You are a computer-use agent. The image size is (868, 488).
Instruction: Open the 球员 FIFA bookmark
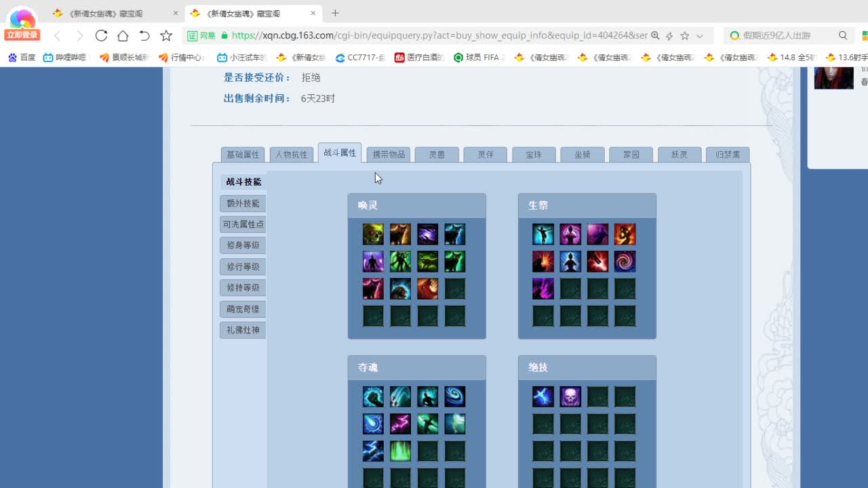point(479,58)
